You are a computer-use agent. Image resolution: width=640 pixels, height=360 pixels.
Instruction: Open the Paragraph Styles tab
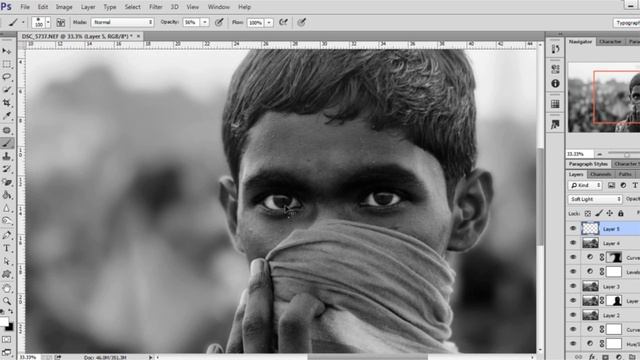pyautogui.click(x=588, y=164)
